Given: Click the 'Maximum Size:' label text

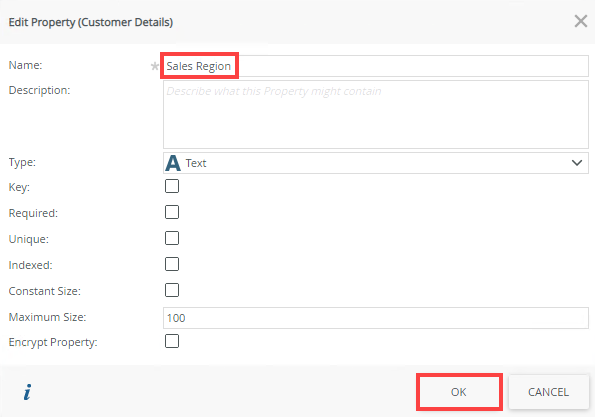Looking at the screenshot, I should 47,317.
